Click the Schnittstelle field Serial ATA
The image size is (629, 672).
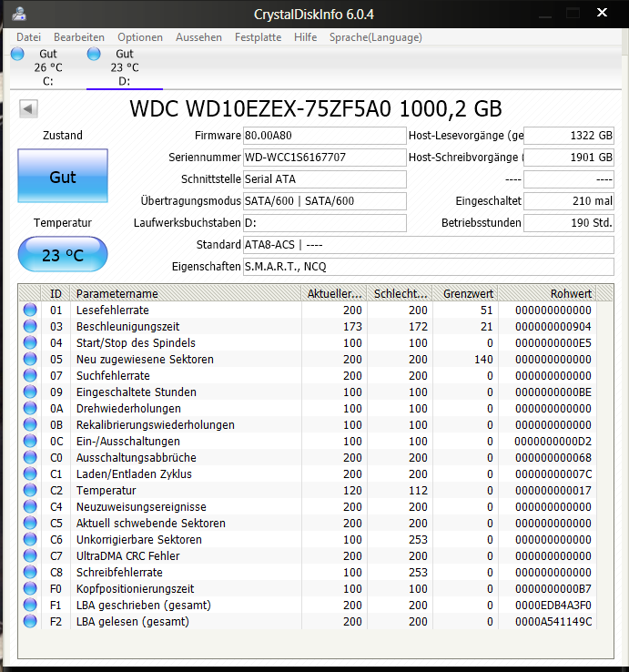click(325, 179)
